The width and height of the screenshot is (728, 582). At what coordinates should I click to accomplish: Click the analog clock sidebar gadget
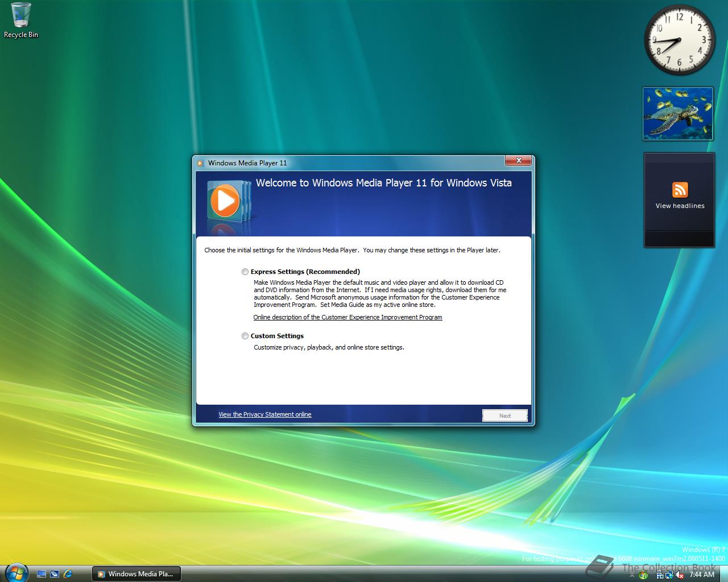coord(679,39)
